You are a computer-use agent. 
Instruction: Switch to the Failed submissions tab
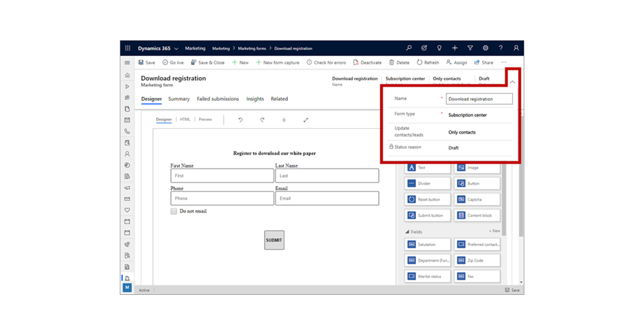pyautogui.click(x=218, y=99)
